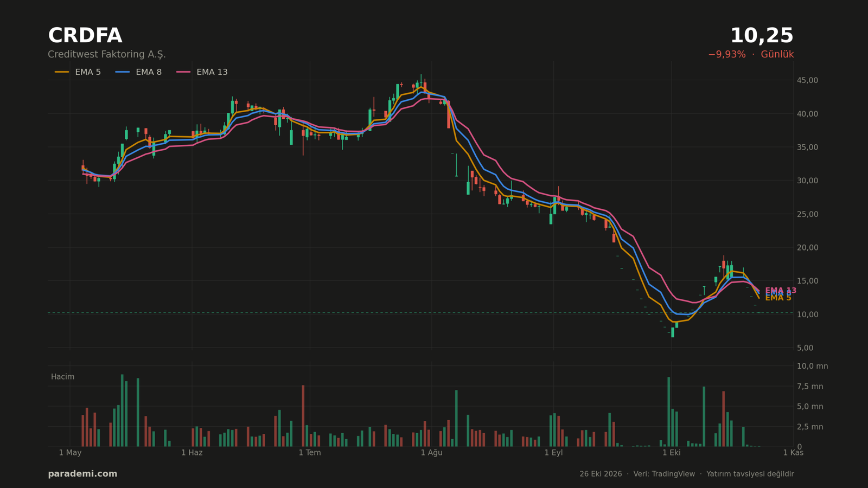This screenshot has height=488, width=868.
Task: Click the 5,0 mn volume axis label
Action: coord(810,407)
